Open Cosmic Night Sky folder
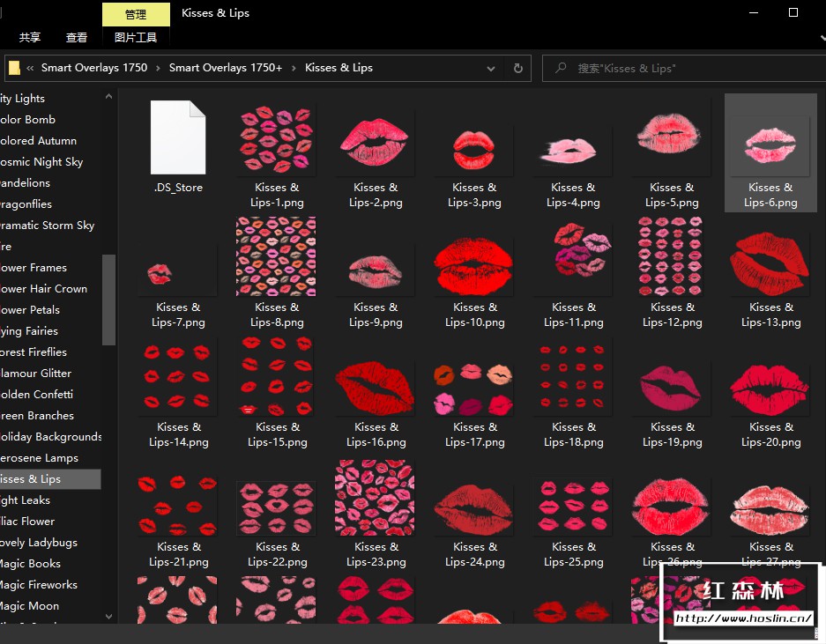This screenshot has width=826, height=644. pos(41,161)
